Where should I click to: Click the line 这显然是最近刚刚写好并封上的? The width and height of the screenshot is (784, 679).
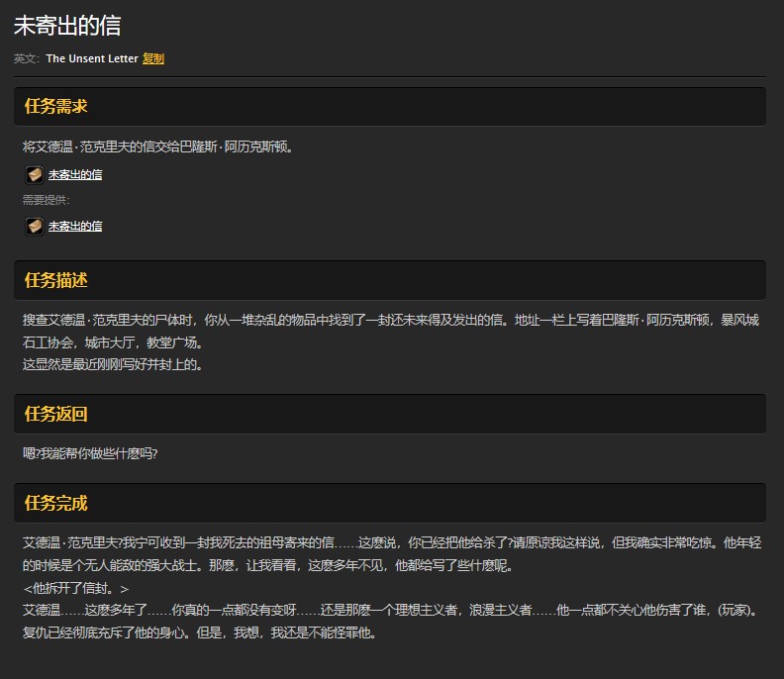[113, 364]
